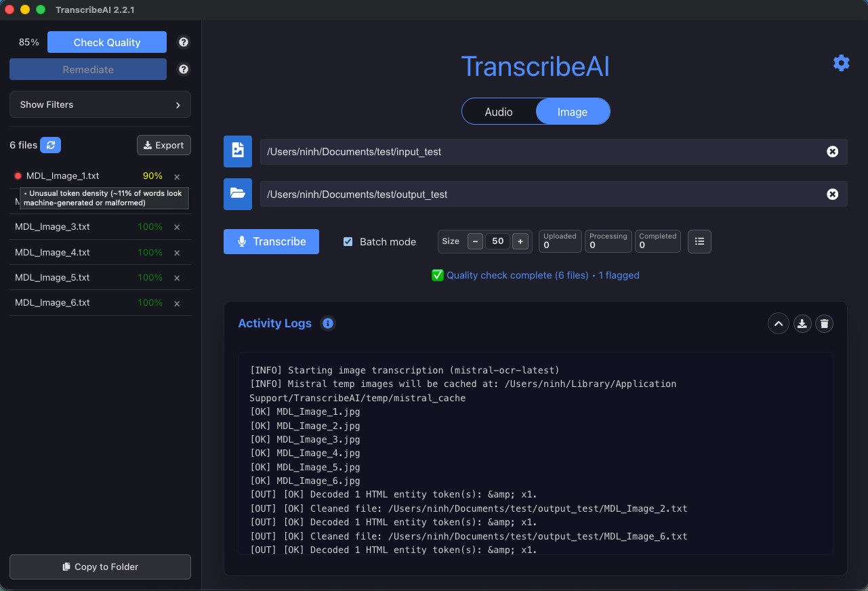Increase the batch size with plus
This screenshot has height=591, width=868.
520,241
